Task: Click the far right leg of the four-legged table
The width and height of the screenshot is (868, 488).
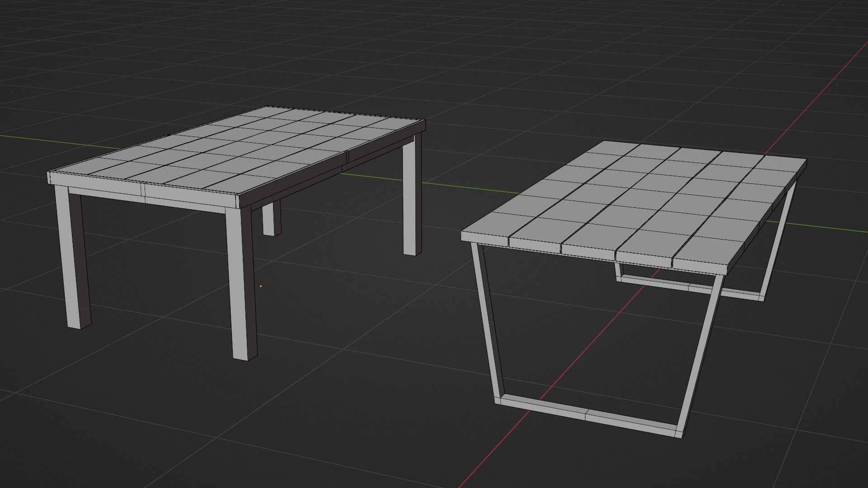Action: (412, 196)
